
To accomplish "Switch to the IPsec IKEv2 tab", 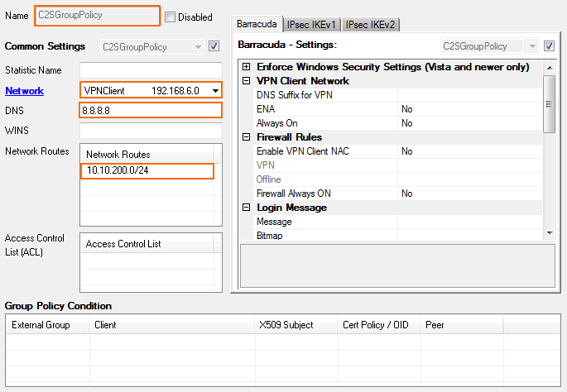I will (x=370, y=25).
